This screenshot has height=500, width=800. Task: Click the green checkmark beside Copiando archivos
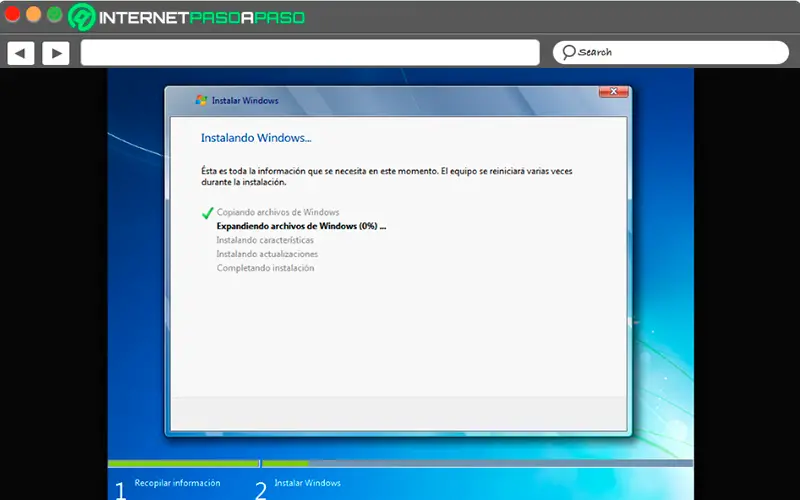207,213
